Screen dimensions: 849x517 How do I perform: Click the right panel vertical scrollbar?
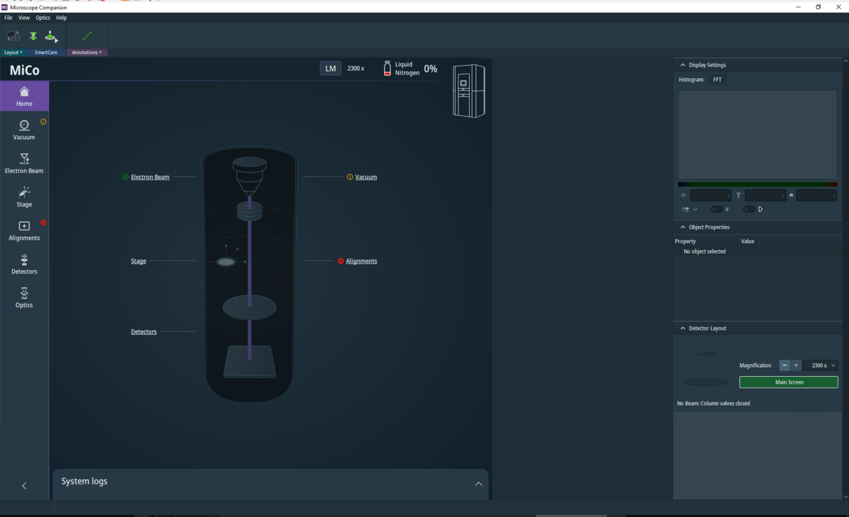[845, 278]
